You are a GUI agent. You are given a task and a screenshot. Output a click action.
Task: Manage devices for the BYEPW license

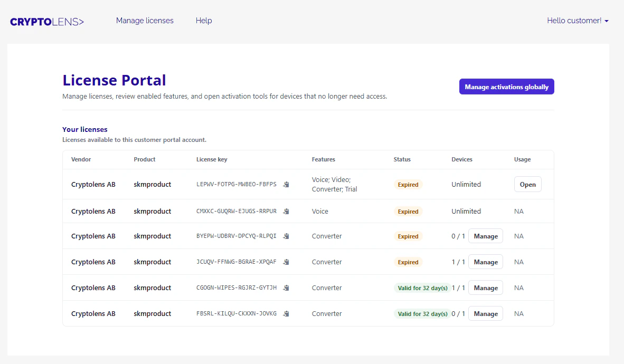pos(486,236)
